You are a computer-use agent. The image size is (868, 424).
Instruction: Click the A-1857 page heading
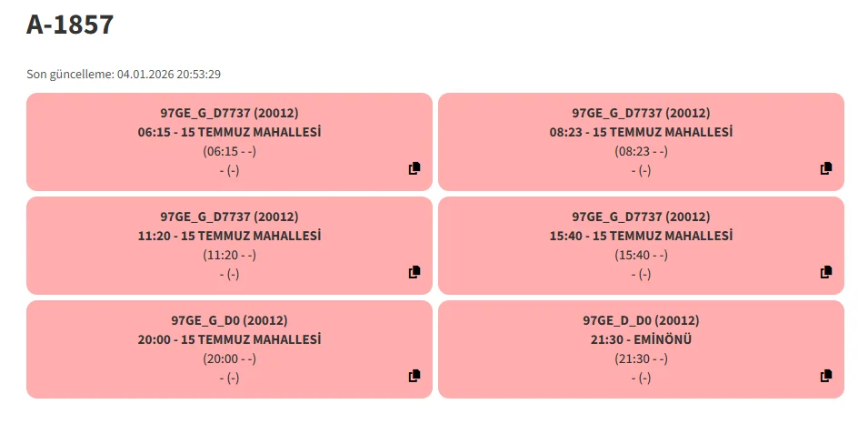[x=70, y=25]
